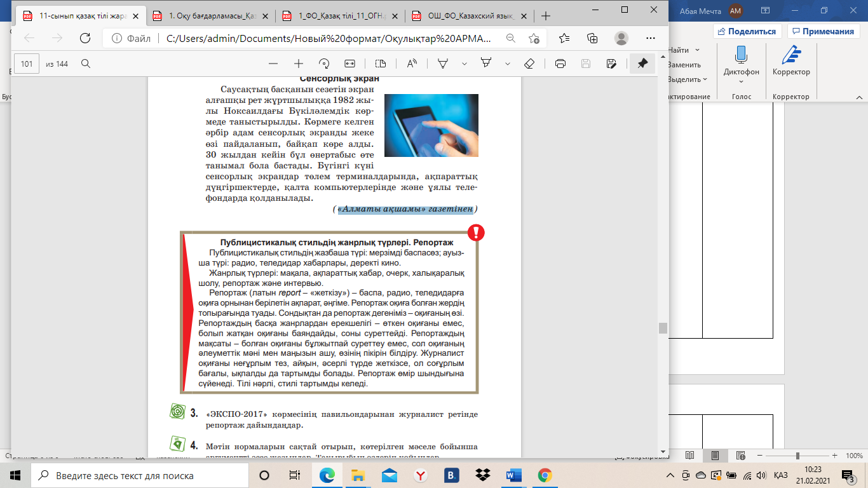Close the '1. Оқу бағдарламасы' tab
The image size is (868, 488).
point(264,16)
